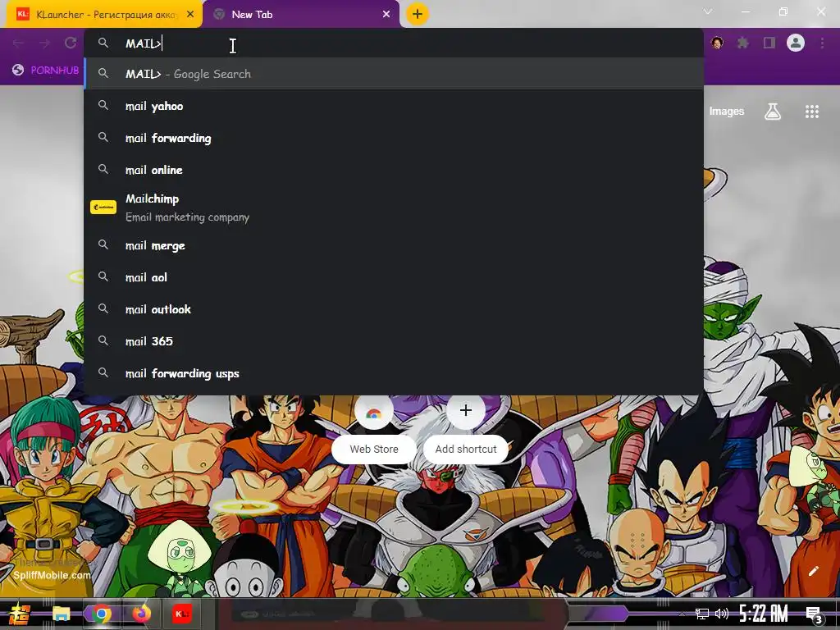Click the SpliffMobile.com theme credit
This screenshot has width=840, height=630.
coord(52,575)
